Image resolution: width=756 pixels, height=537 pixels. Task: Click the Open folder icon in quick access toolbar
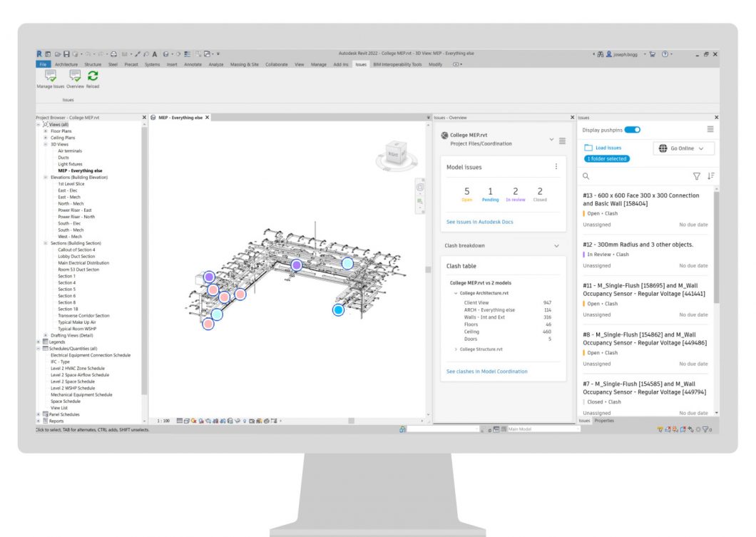click(58, 54)
